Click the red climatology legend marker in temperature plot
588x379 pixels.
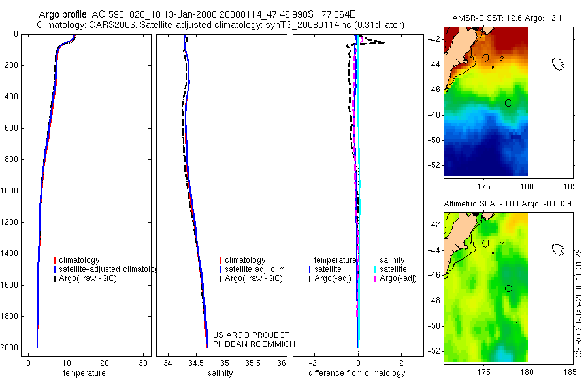tap(55, 260)
